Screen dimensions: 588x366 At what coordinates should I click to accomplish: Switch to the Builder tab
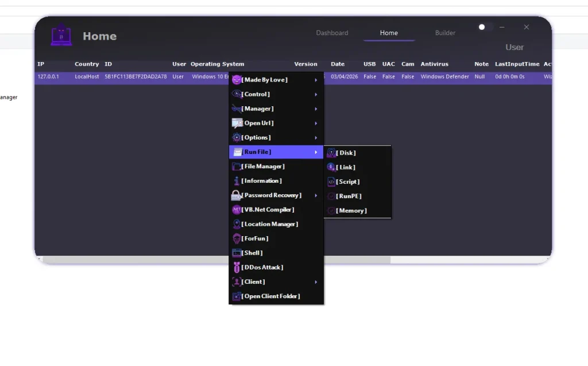coord(445,33)
